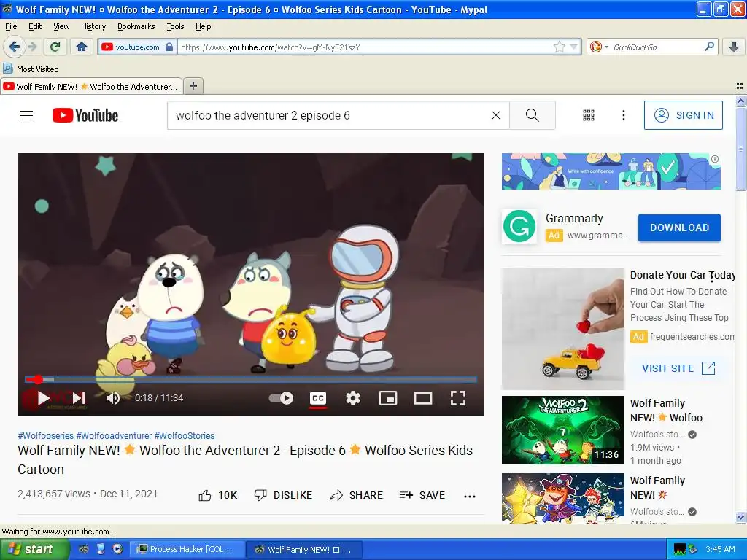This screenshot has width=747, height=560.
Task: Toggle closed captions CC button
Action: (x=318, y=398)
